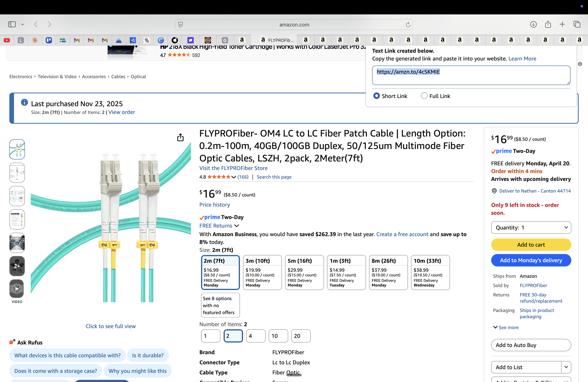Choose the 8m (26ft) size option
This screenshot has height=382, width=588.
point(388,272)
